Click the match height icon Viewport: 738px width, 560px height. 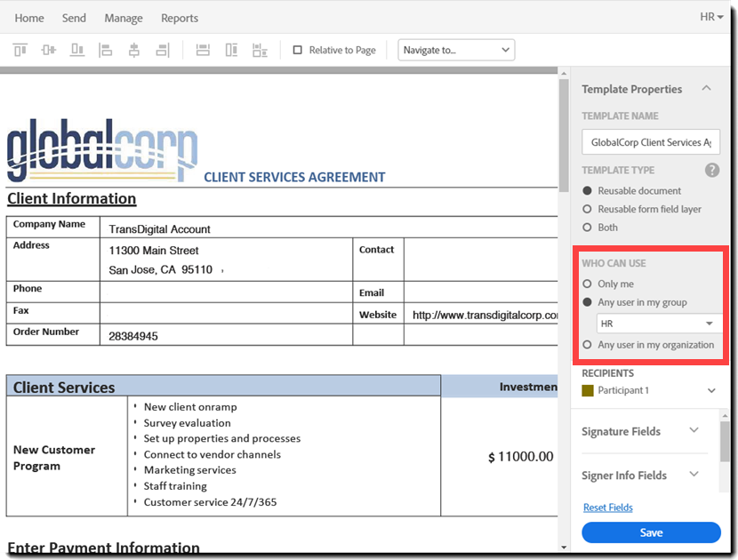231,50
